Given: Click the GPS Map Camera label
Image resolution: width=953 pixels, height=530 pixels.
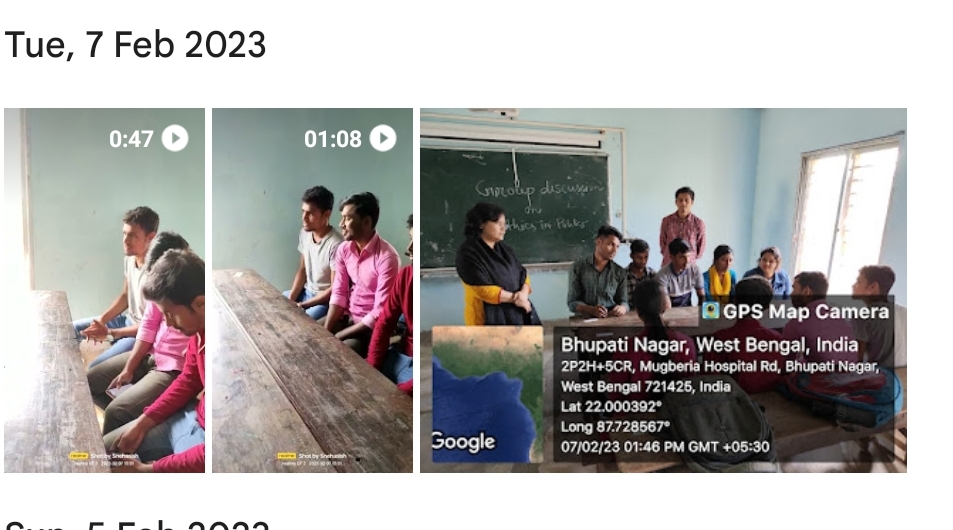Looking at the screenshot, I should coord(806,311).
